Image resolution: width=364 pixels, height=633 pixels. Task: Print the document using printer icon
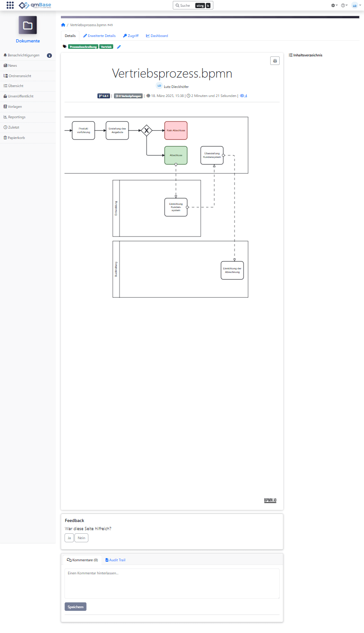pos(275,61)
